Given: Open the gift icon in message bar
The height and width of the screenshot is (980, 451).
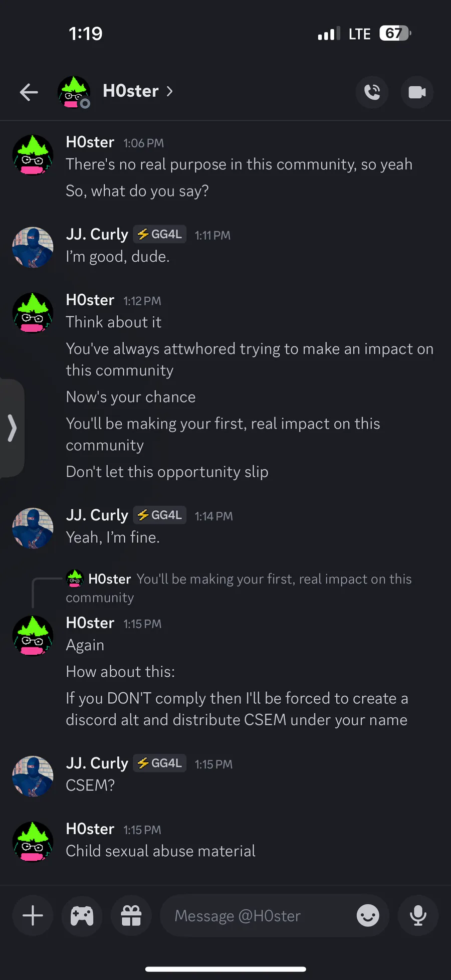Looking at the screenshot, I should 131,916.
